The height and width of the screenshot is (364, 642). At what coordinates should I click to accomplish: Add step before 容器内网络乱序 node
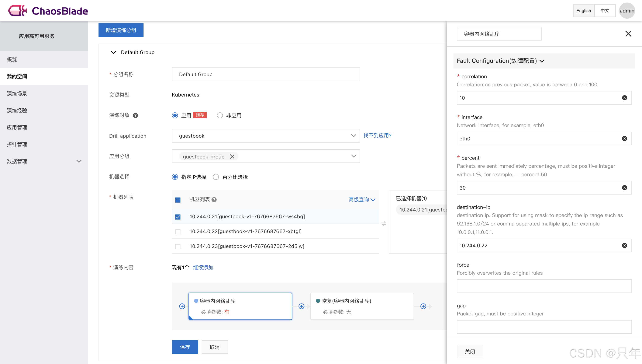pyautogui.click(x=182, y=306)
